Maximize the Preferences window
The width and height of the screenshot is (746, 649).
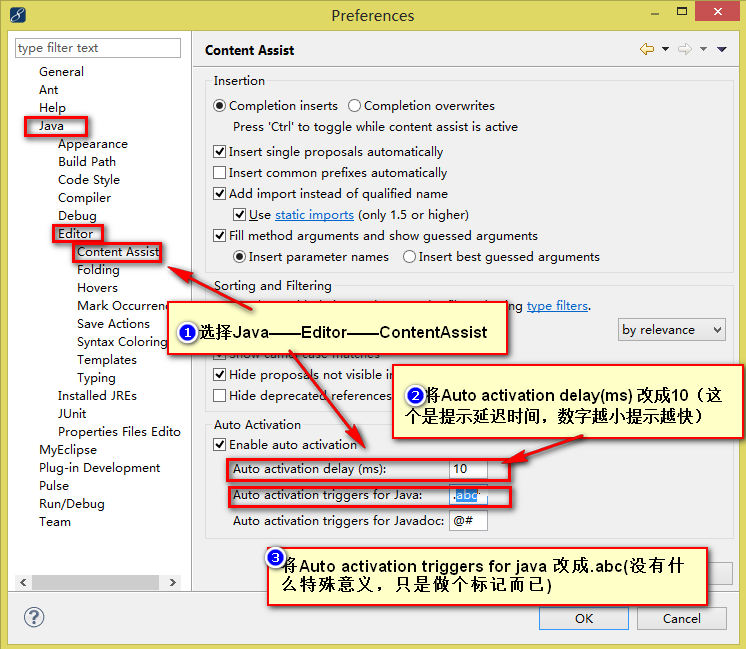[682, 12]
